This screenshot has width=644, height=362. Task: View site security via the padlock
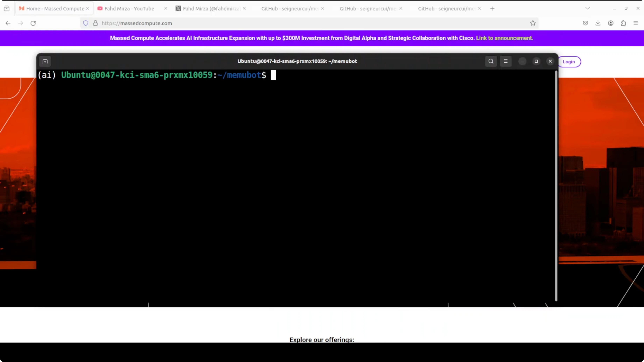[x=95, y=23]
